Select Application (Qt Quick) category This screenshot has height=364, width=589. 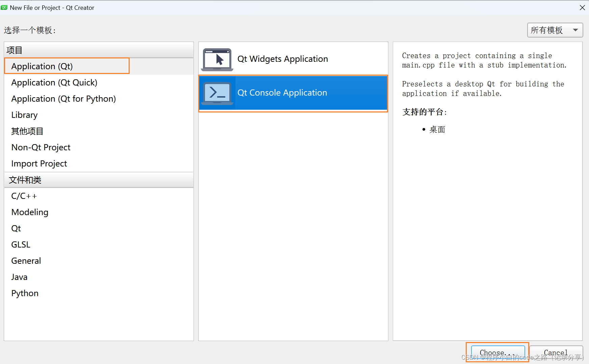click(99, 82)
